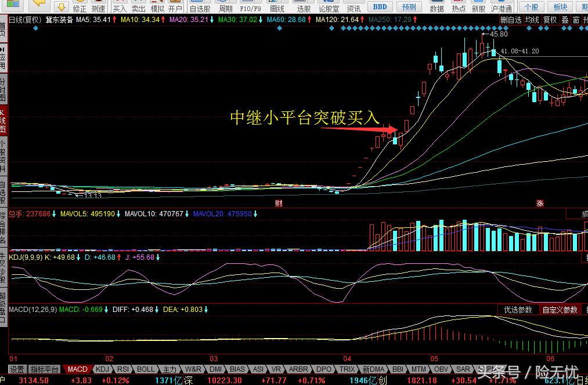Switch to the BOLL indicator tab
Image resolution: width=588 pixels, height=385 pixels.
(x=146, y=369)
